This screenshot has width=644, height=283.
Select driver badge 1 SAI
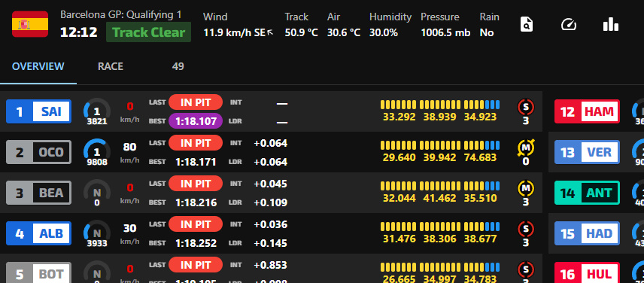tap(38, 111)
